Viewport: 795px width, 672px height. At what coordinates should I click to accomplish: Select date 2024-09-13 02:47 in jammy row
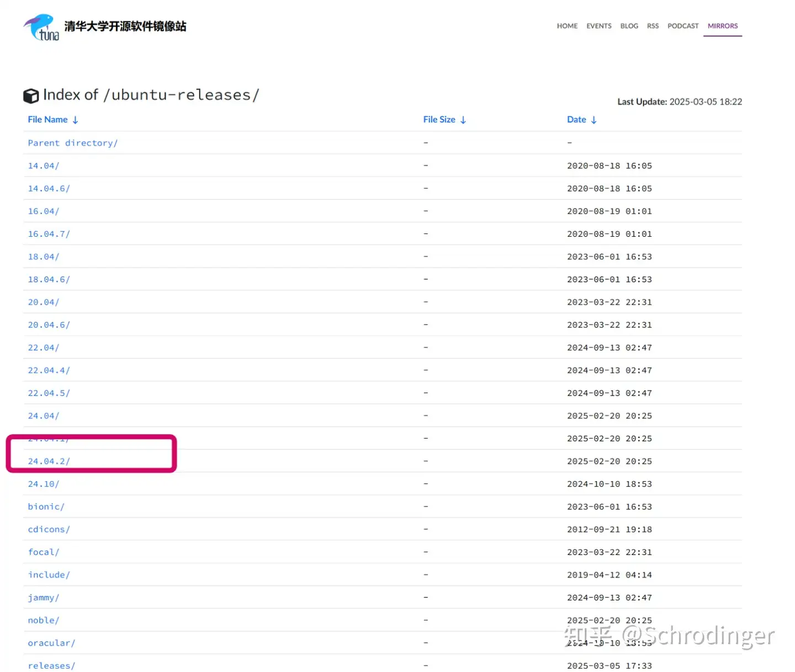coord(609,598)
